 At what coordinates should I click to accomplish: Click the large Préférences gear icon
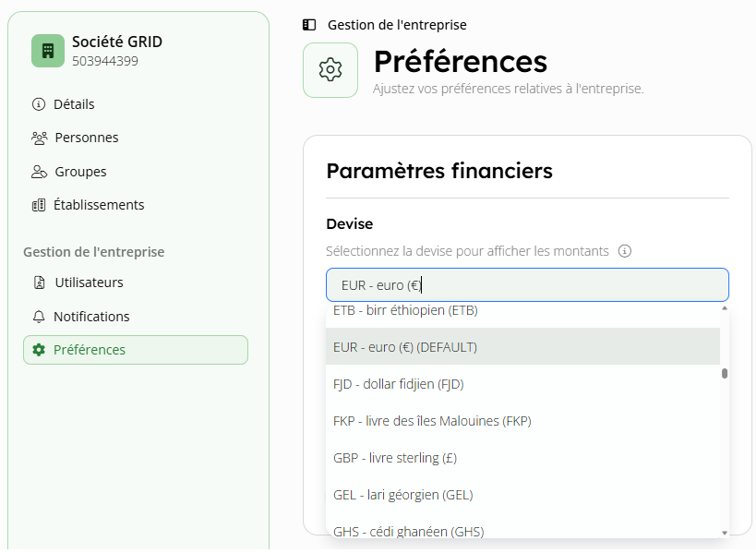click(x=330, y=70)
